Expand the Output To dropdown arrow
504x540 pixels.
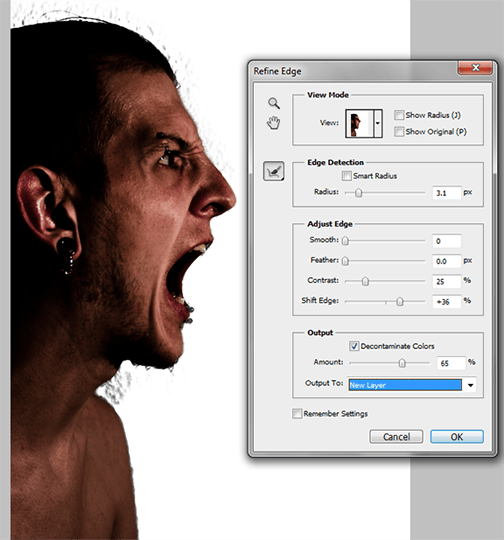(x=470, y=385)
